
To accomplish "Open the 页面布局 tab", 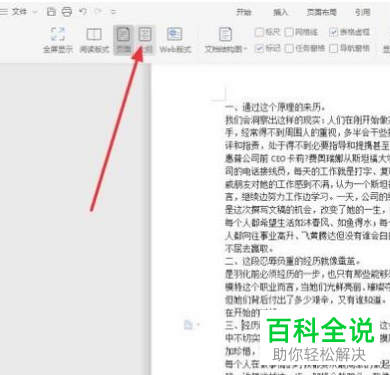I will coord(321,12).
